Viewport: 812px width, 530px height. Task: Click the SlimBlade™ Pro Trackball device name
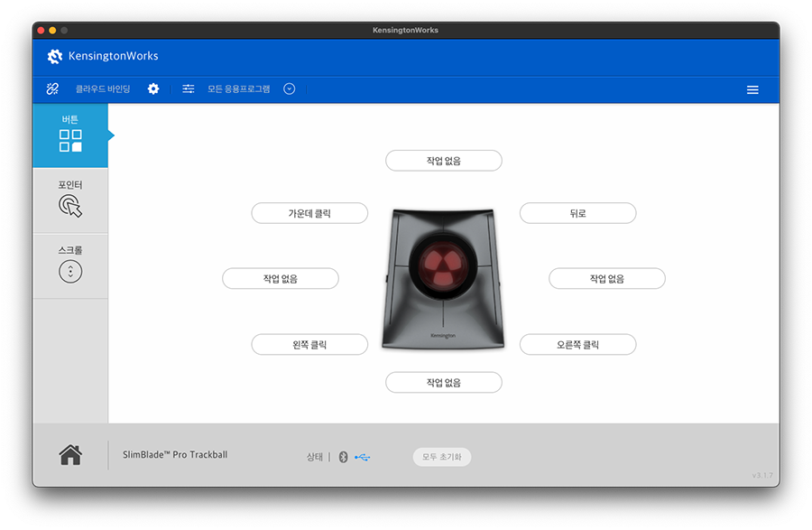click(x=175, y=454)
